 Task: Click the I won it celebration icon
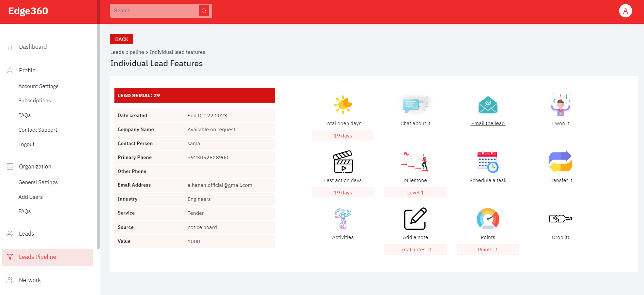560,105
